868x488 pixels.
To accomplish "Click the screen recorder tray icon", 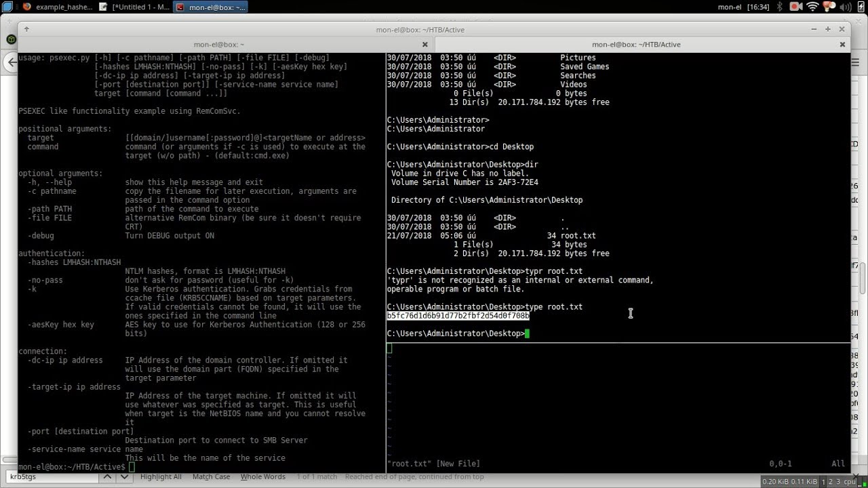I will 796,7.
